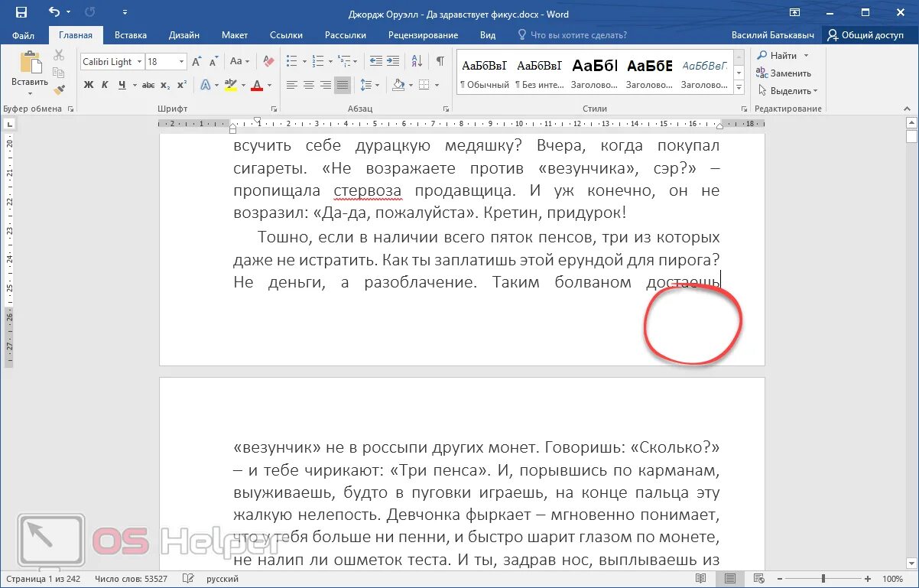Sort text with the A-Я sort icon

coord(417,62)
